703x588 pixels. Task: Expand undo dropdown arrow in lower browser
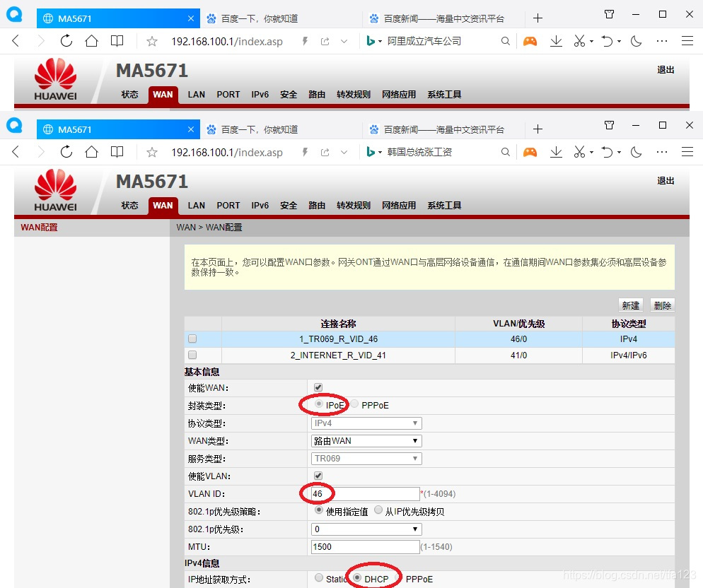[x=619, y=153]
